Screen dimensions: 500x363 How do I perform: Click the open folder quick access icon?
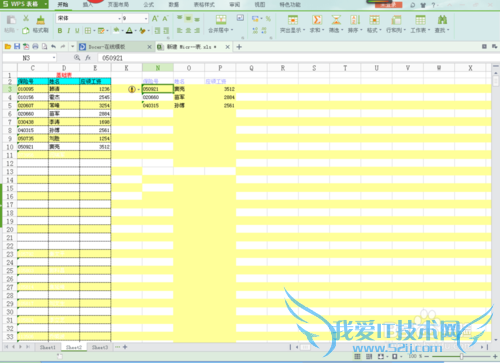click(x=8, y=47)
